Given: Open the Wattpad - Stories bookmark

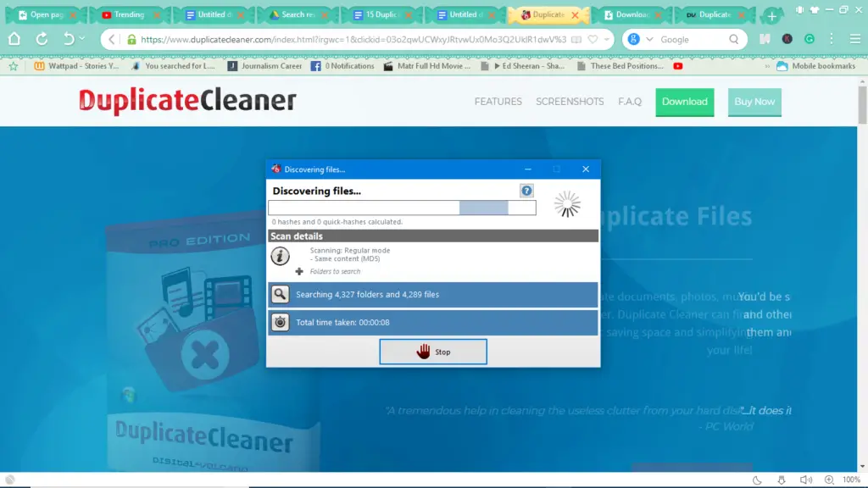Looking at the screenshot, I should click(76, 66).
